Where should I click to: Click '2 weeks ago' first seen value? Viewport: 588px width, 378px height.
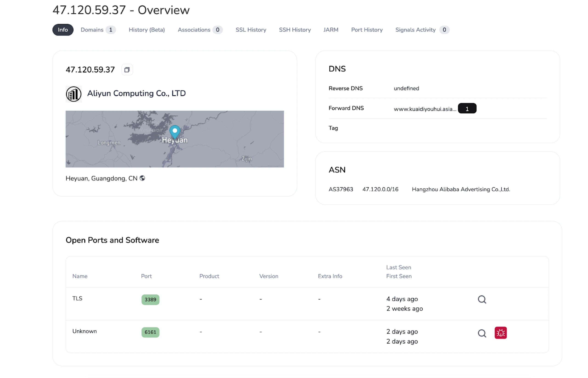coord(404,309)
